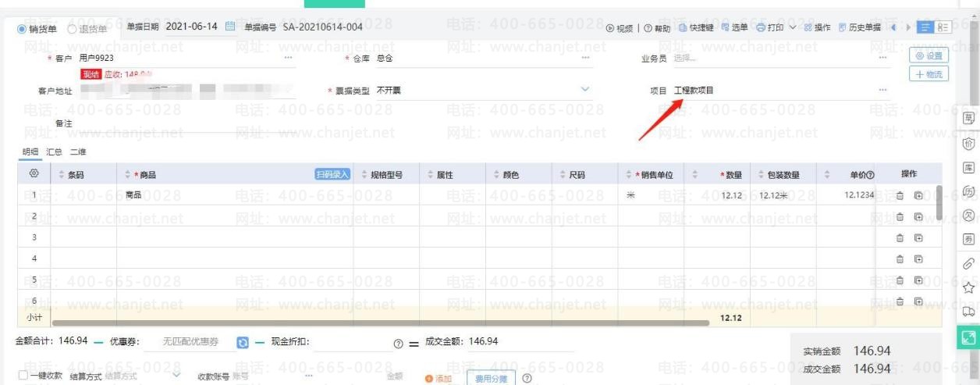Click the 现金折扣 input field
The height and width of the screenshot is (385, 980).
[x=351, y=342]
